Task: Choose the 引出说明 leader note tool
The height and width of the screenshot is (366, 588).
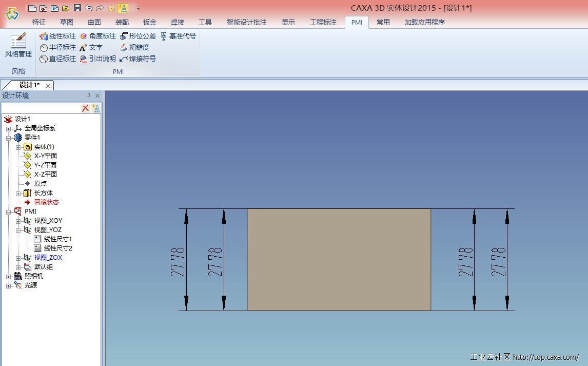Action: 98,59
